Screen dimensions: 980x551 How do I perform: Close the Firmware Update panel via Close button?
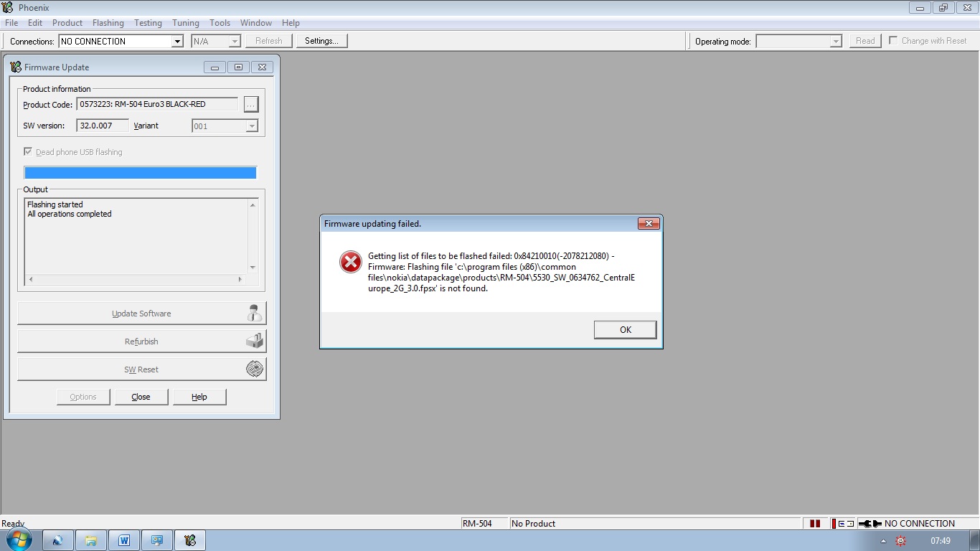pos(141,397)
